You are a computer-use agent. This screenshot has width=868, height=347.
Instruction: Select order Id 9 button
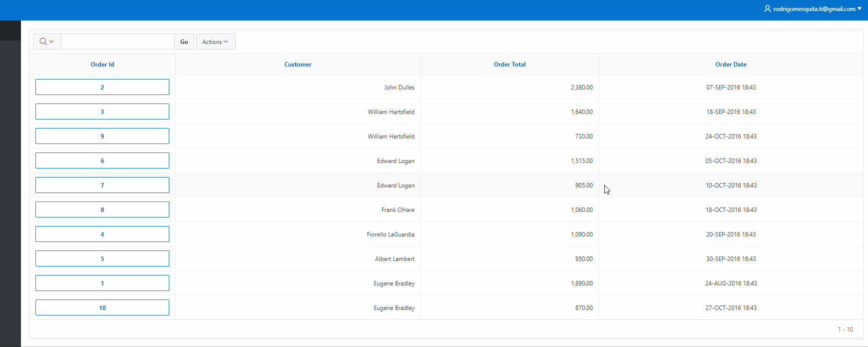(x=102, y=136)
